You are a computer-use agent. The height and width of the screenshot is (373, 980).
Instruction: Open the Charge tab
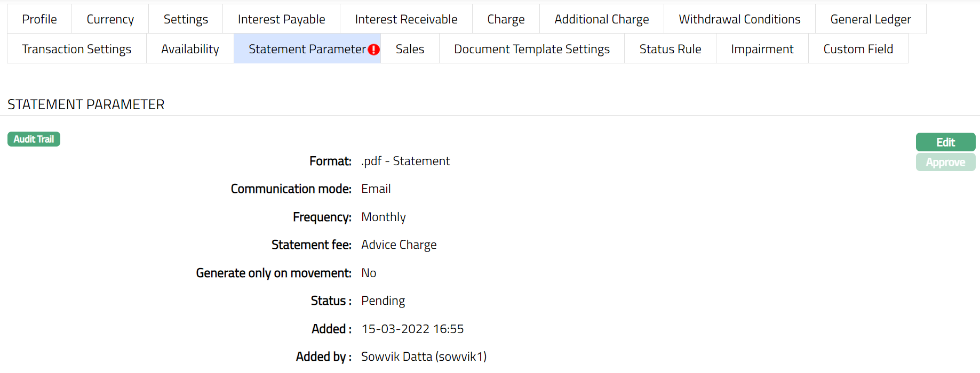[506, 19]
